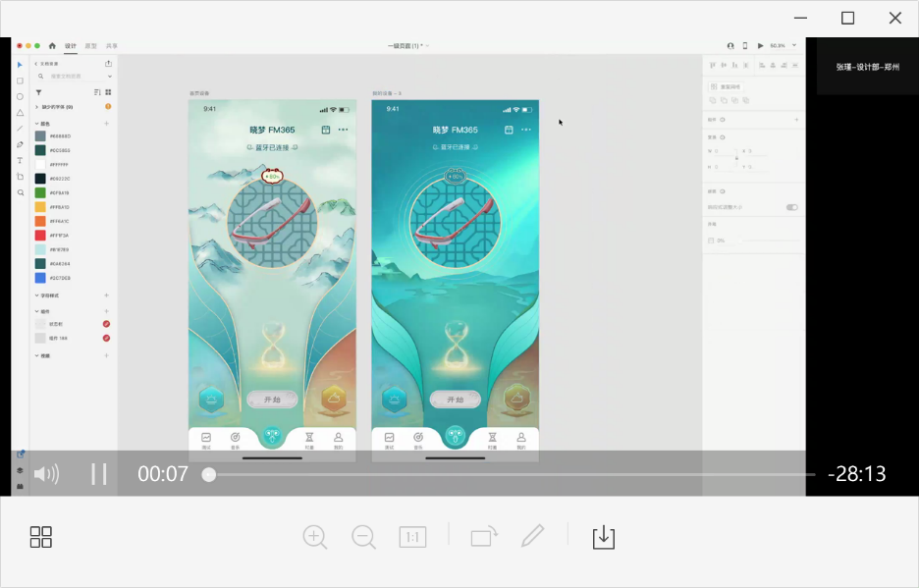The width and height of the screenshot is (919, 588).
Task: Switch to the Prototype tab
Action: [90, 45]
